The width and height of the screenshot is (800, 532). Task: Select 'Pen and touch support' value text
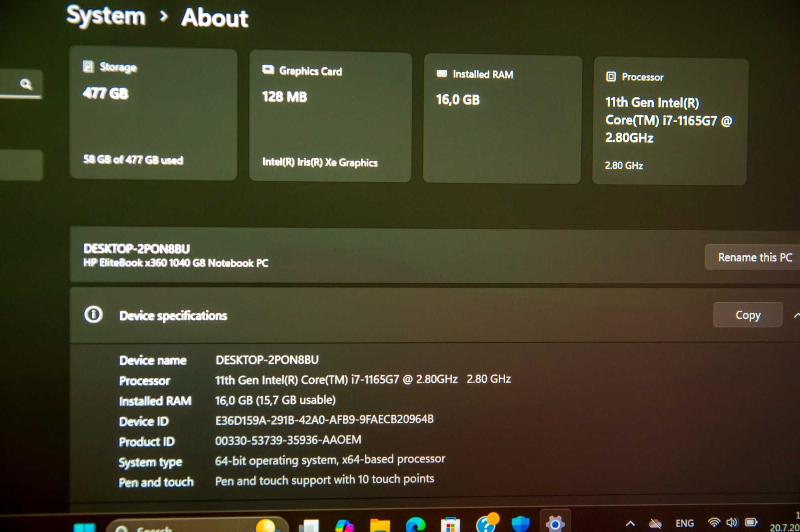(324, 480)
